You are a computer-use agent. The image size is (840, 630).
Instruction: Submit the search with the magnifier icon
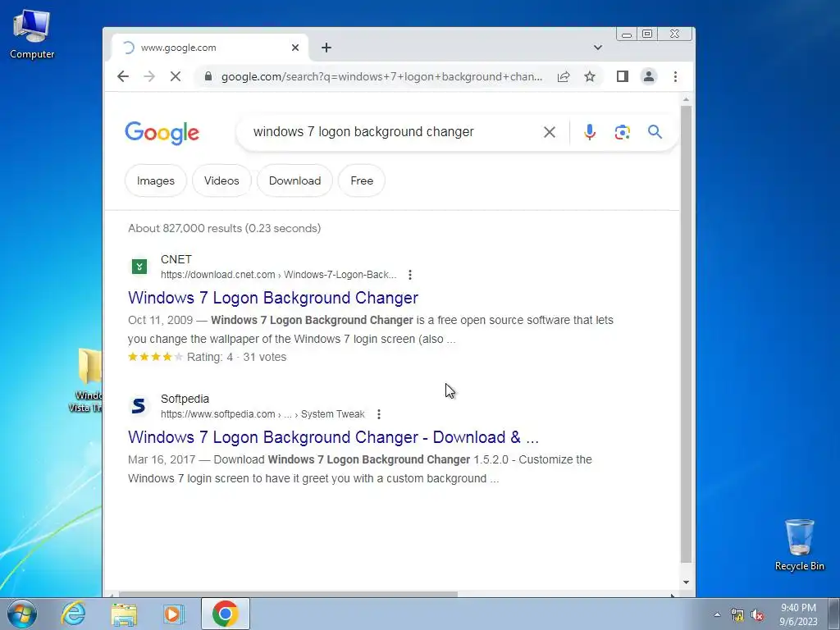pos(655,132)
